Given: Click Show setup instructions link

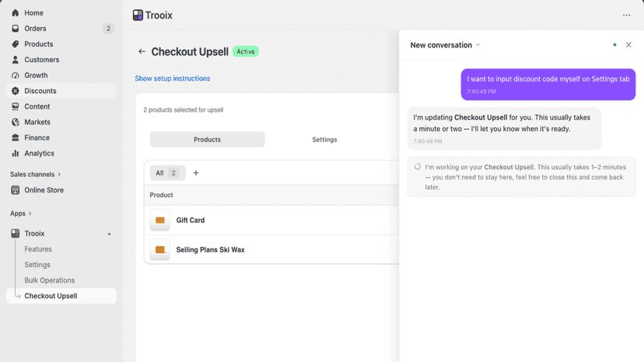Looking at the screenshot, I should tap(173, 78).
